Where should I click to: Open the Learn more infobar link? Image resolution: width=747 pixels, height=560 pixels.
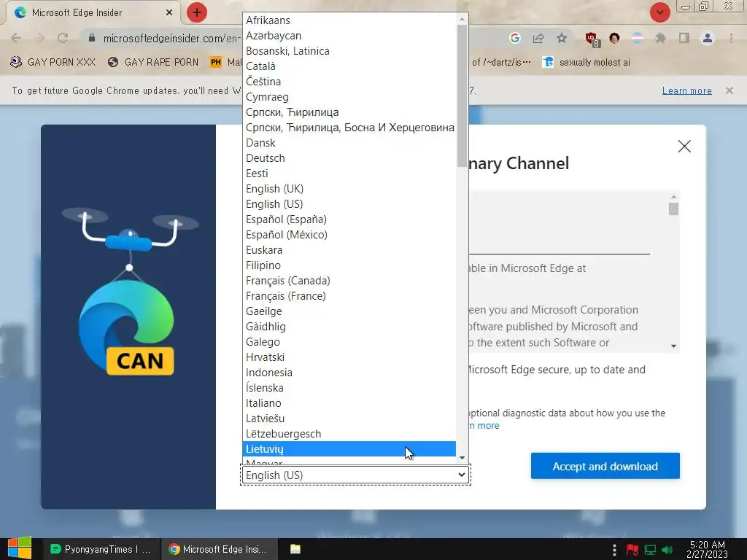(x=687, y=90)
